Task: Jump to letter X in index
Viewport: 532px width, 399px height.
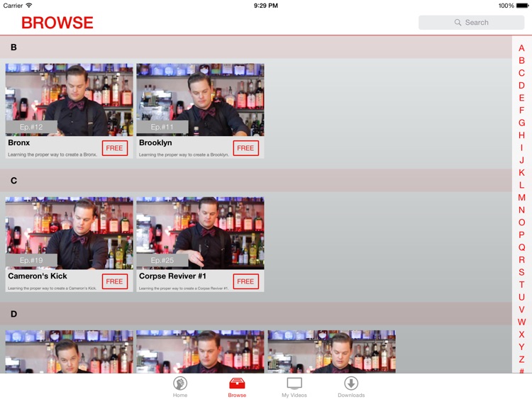Action: (521, 335)
